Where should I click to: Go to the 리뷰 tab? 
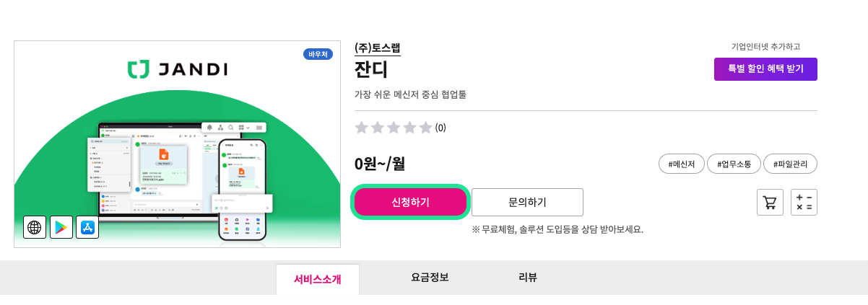click(x=528, y=277)
